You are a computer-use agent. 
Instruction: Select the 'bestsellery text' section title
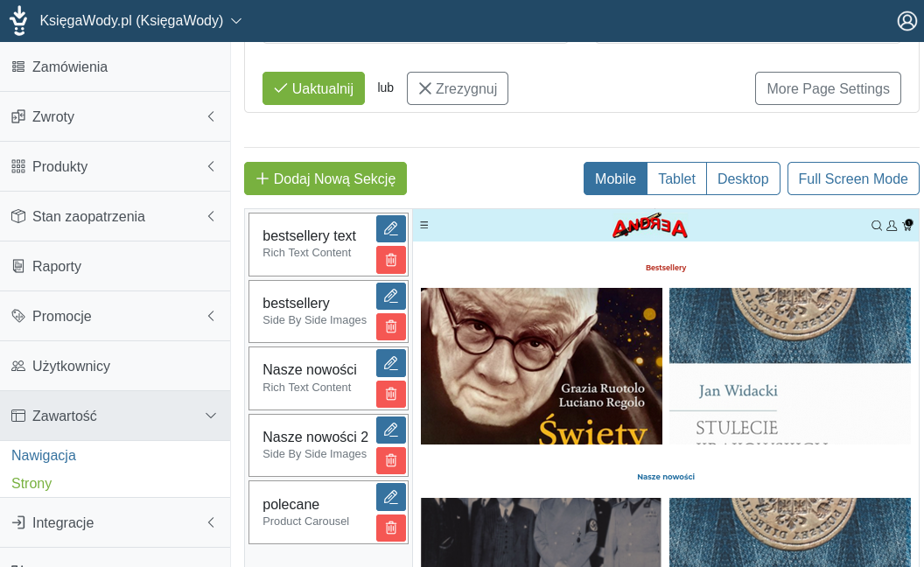(310, 235)
